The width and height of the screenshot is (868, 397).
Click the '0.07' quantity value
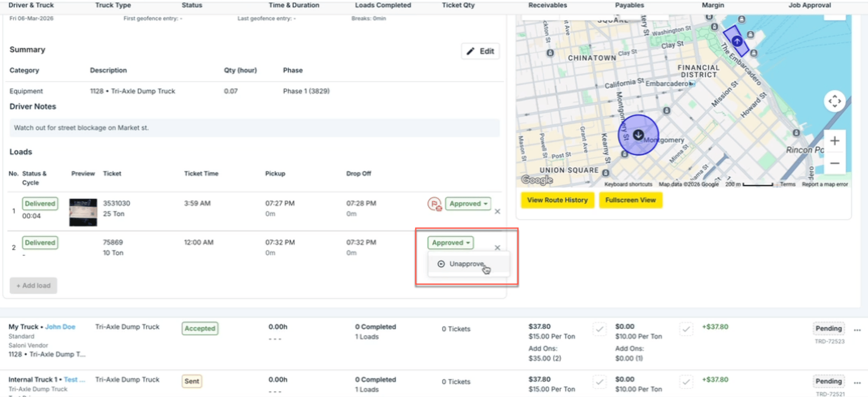point(231,91)
